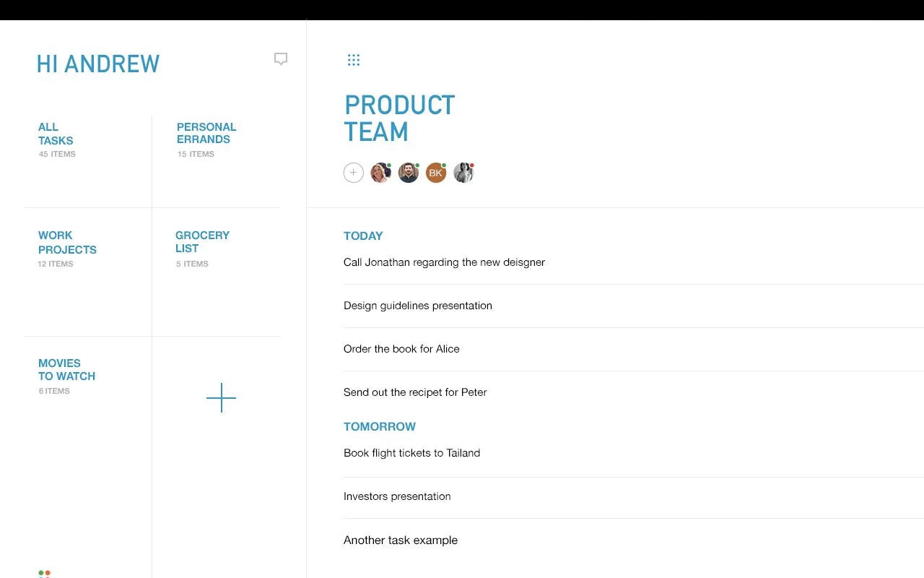Open the Movies to Watch list
924x578 pixels.
[x=66, y=369]
